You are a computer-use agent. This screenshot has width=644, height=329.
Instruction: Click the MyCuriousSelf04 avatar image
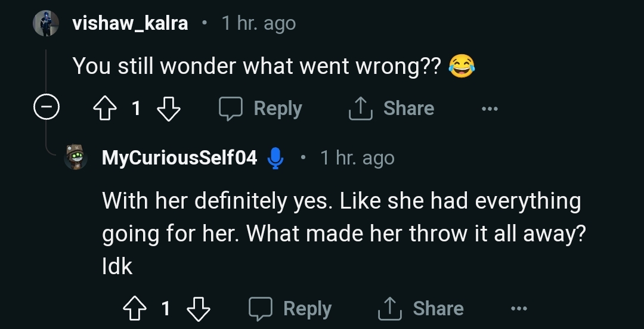pos(76,157)
